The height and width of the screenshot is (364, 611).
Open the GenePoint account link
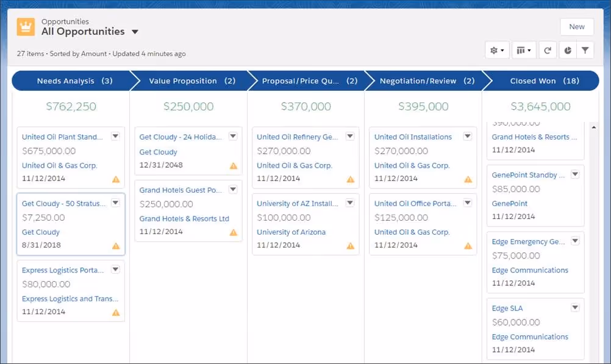coord(509,203)
